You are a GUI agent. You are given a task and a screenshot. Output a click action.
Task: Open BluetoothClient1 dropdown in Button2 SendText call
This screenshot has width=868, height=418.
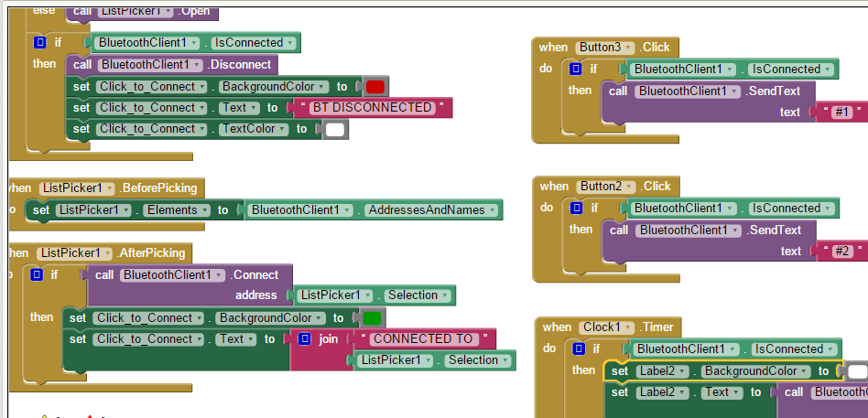click(x=689, y=230)
